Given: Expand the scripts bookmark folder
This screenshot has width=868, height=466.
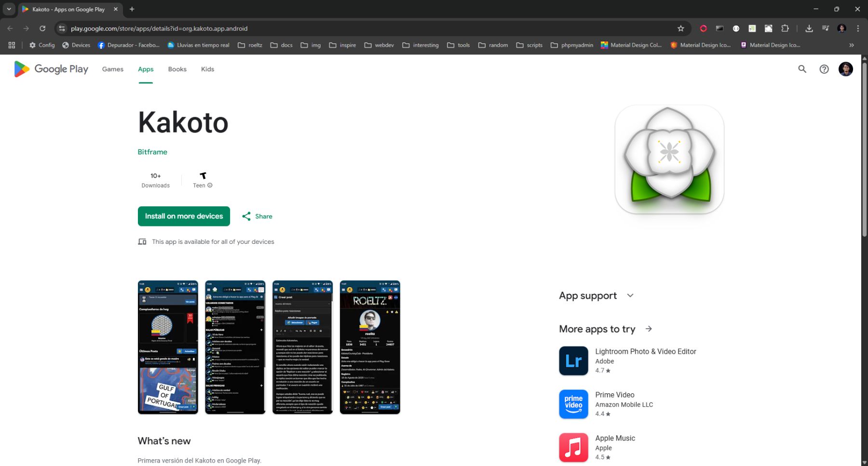Looking at the screenshot, I should [529, 45].
